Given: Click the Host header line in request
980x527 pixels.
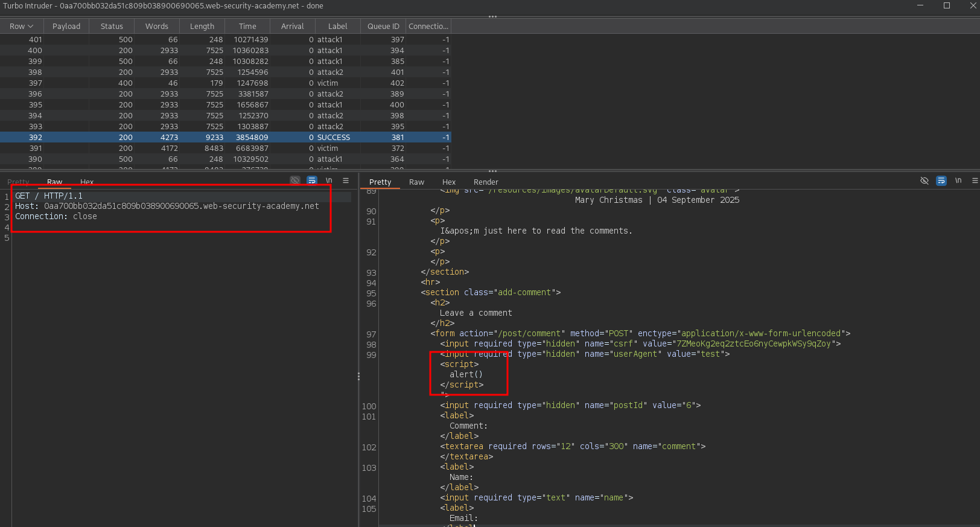Looking at the screenshot, I should 167,206.
